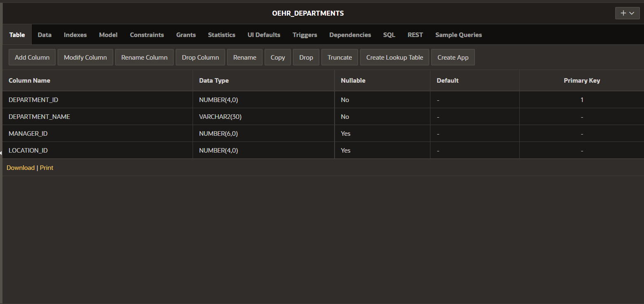Click the + icon to create a new object
This screenshot has width=644, height=304.
(x=623, y=13)
